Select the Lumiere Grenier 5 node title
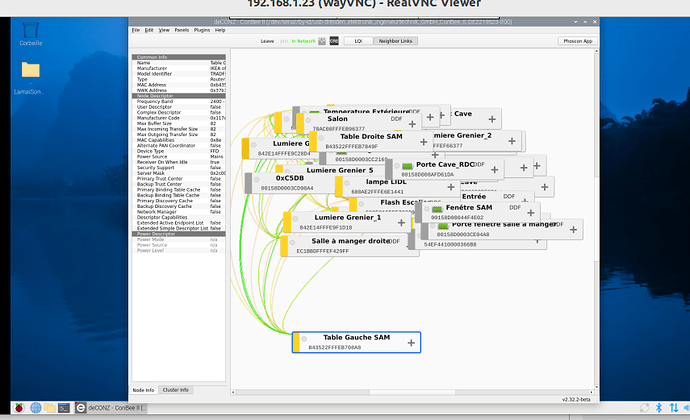The width and height of the screenshot is (690, 420). tap(340, 170)
